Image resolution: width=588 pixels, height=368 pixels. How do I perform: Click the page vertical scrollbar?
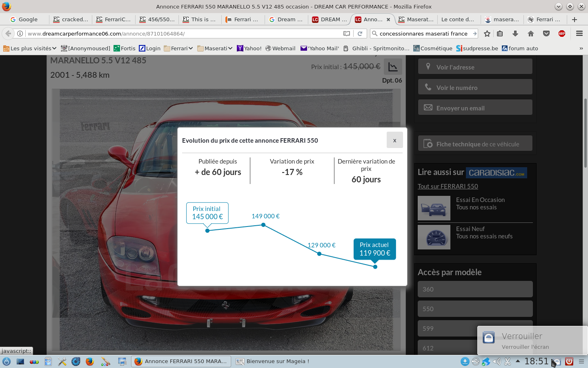[x=585, y=133]
